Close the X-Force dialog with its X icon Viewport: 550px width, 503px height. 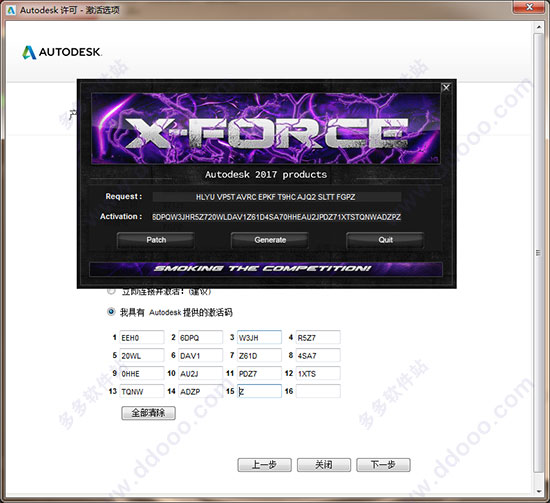[446, 88]
